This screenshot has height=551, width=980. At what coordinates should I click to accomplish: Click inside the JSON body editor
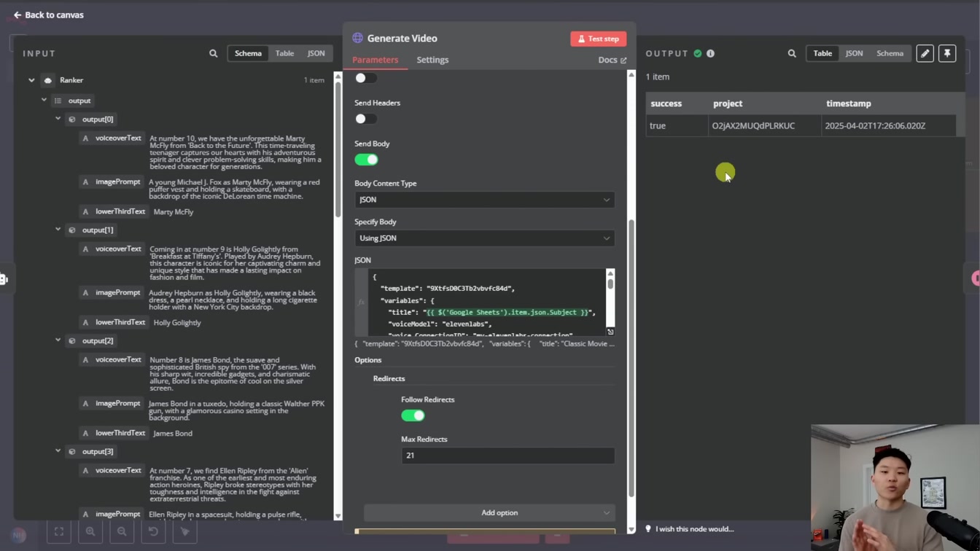coord(487,302)
